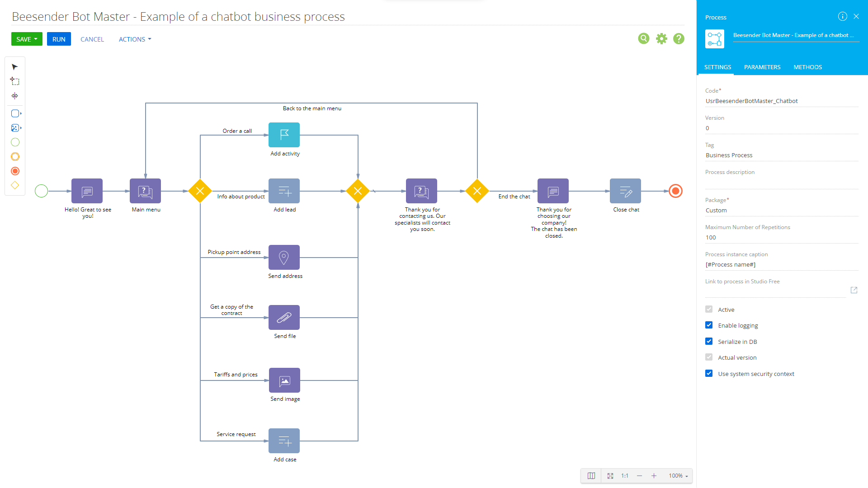Click the CANCEL button
The width and height of the screenshot is (868, 488).
click(x=92, y=39)
